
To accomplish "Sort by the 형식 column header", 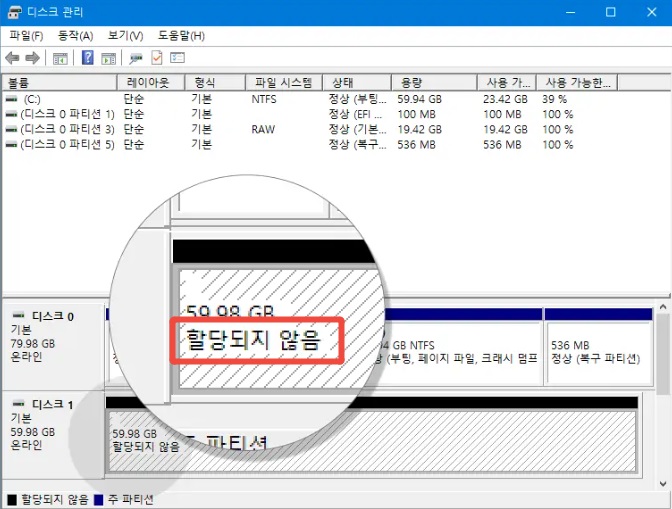I will click(x=215, y=82).
